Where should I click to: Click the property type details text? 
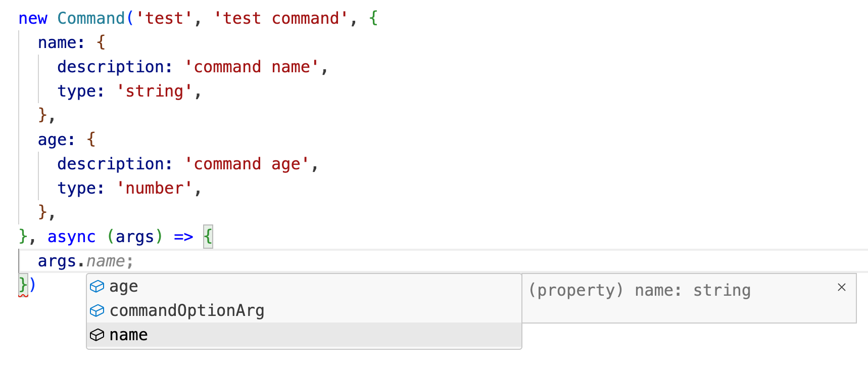coord(639,290)
